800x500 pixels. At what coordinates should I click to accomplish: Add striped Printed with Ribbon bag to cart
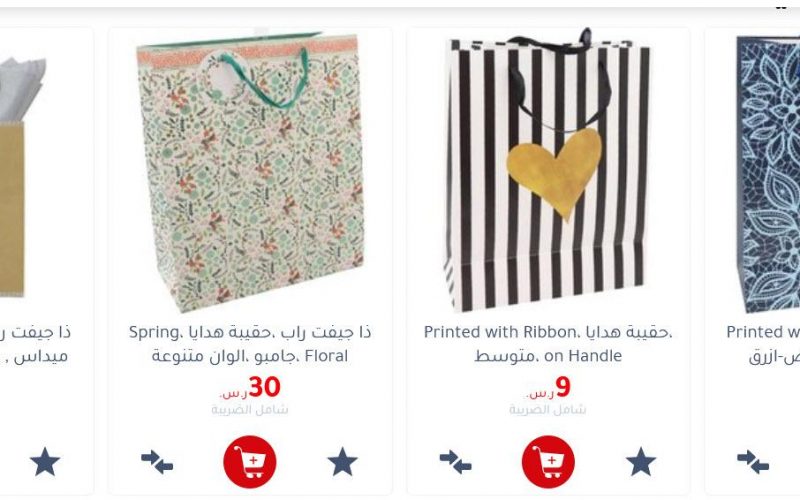pos(548,462)
